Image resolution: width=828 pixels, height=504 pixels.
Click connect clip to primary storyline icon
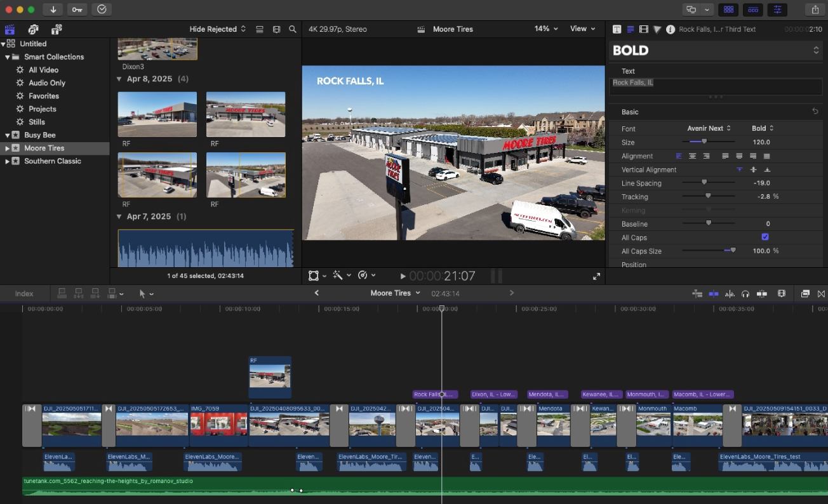point(62,293)
